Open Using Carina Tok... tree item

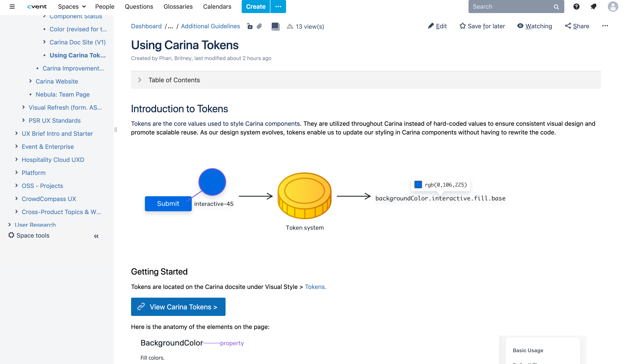click(x=78, y=55)
